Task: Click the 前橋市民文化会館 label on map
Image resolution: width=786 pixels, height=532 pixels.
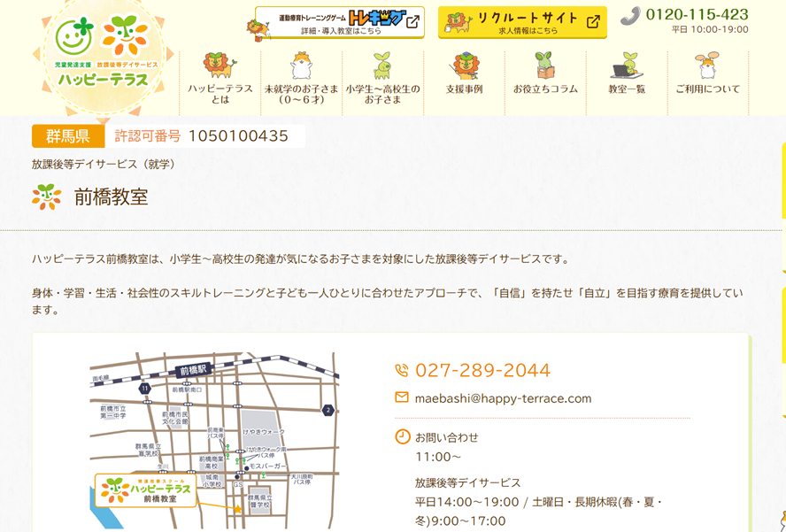Action: point(175,418)
